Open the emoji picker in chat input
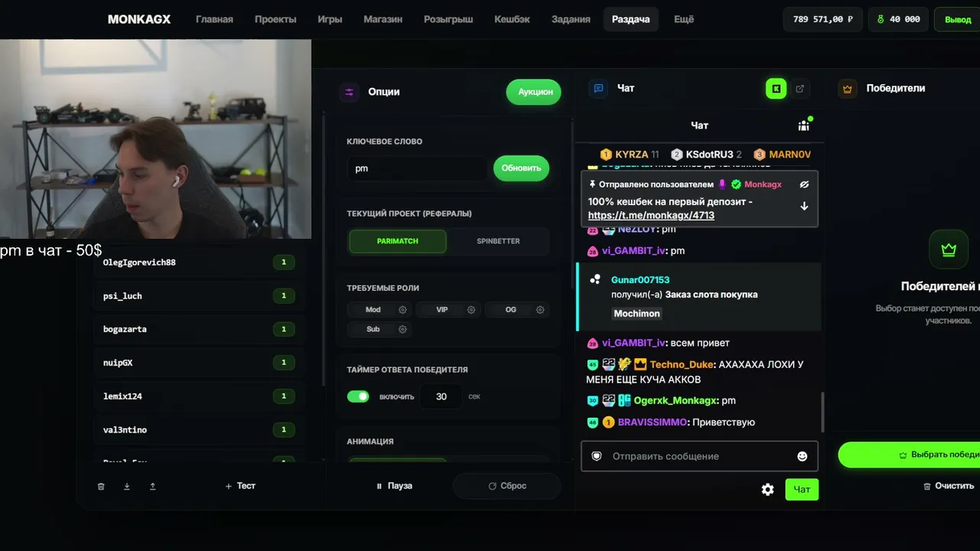Screen dimensions: 980x551 802,456
